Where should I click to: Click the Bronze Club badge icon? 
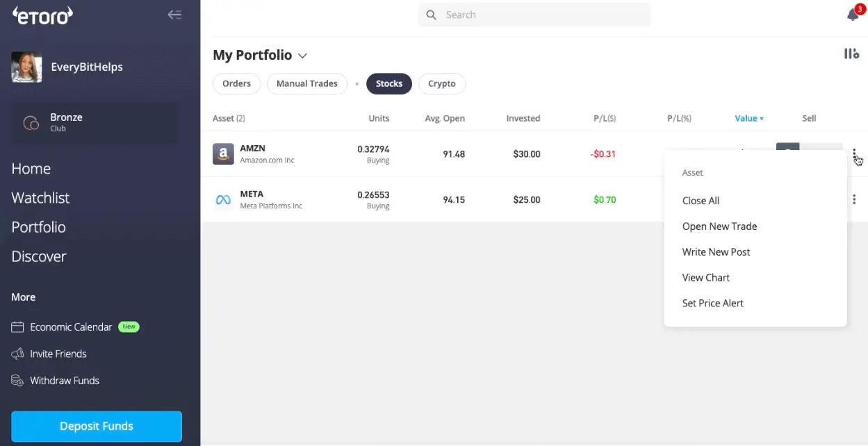(31, 123)
